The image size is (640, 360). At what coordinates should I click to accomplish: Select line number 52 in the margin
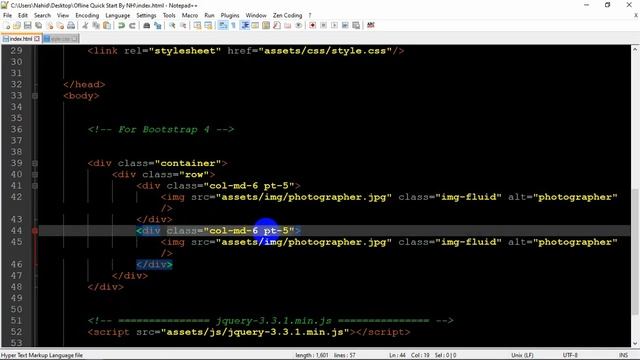click(x=16, y=332)
